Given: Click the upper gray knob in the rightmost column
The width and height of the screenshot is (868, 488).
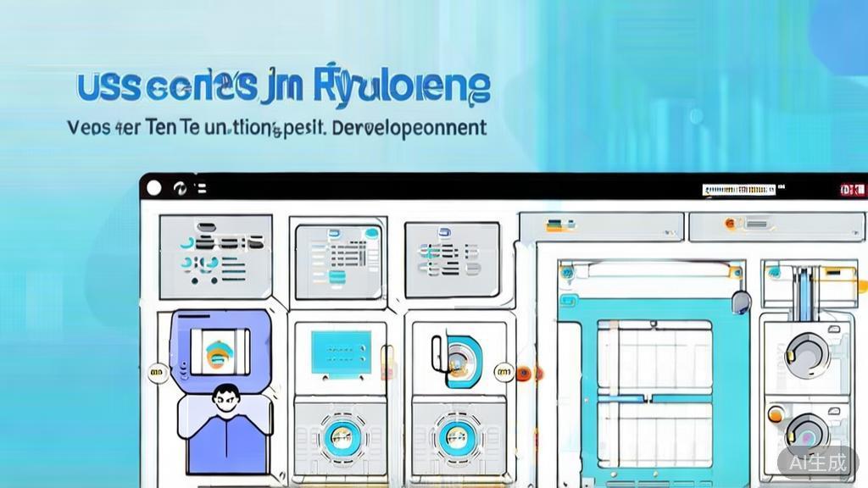Looking at the screenshot, I should point(807,355).
